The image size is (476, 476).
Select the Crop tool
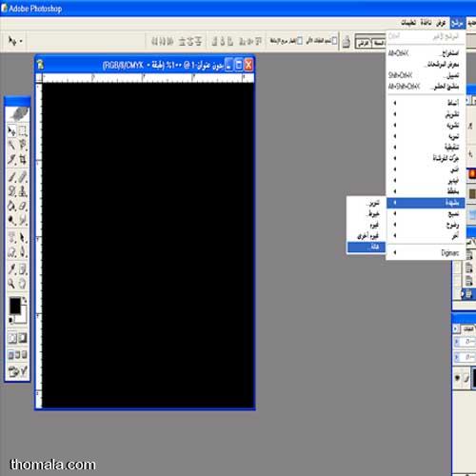coord(23,159)
